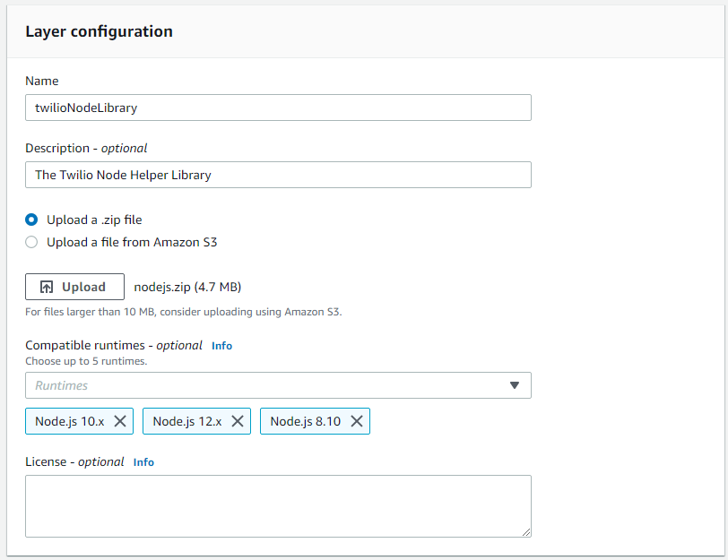Click the files larger than 10 MB hint

click(184, 312)
